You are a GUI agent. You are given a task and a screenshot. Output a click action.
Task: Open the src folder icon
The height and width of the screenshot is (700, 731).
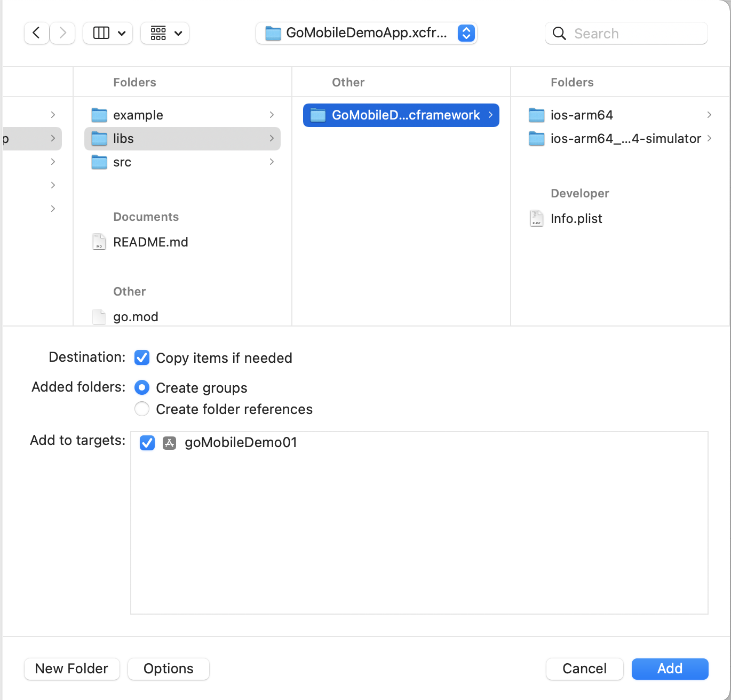coord(99,162)
